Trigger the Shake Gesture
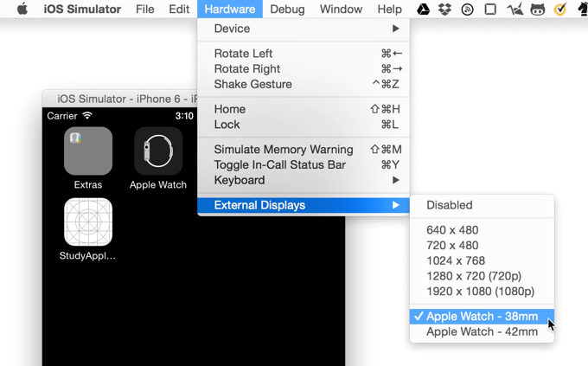588x366 pixels. click(304, 84)
